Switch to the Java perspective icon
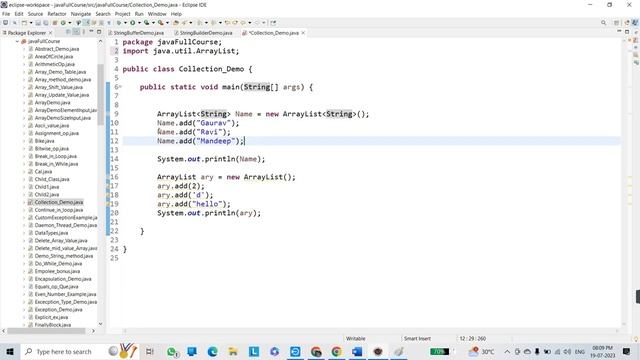 (635, 23)
